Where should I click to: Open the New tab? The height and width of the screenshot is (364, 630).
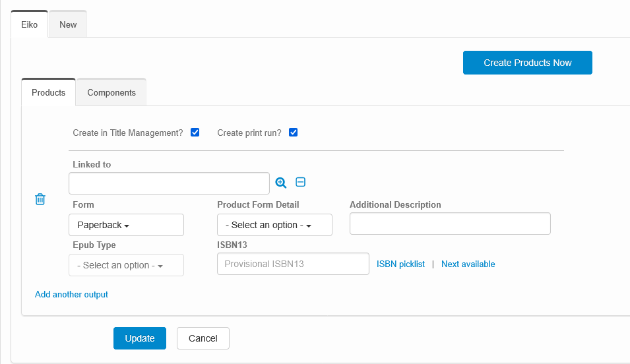tap(68, 25)
